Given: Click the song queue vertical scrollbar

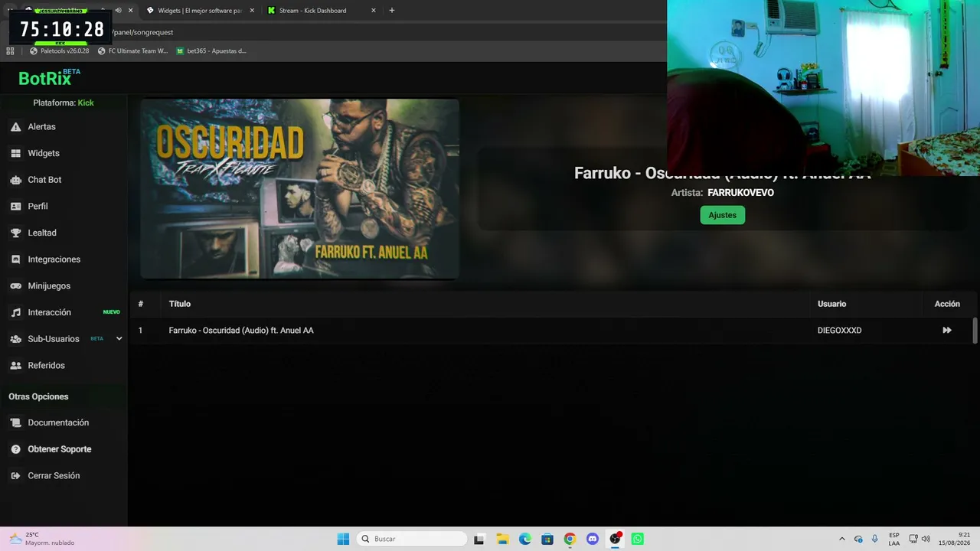Looking at the screenshot, I should coord(975,331).
